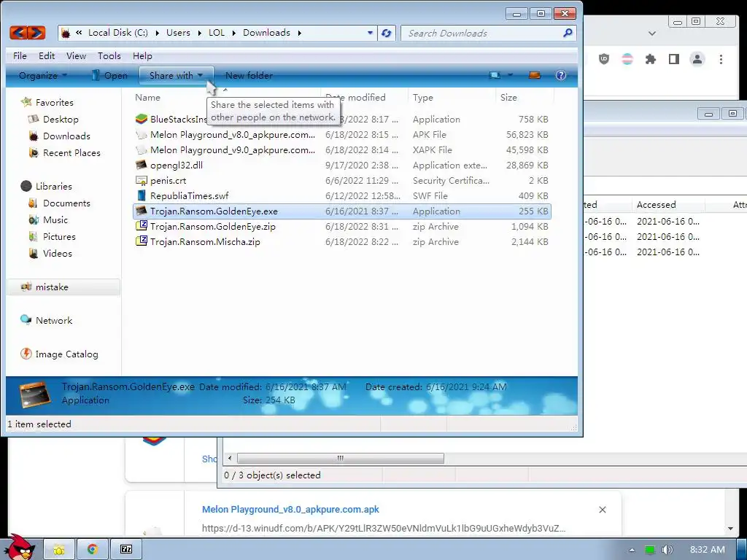Open the Explorer help icon
Viewport: 747px width, 560px height.
point(561,75)
